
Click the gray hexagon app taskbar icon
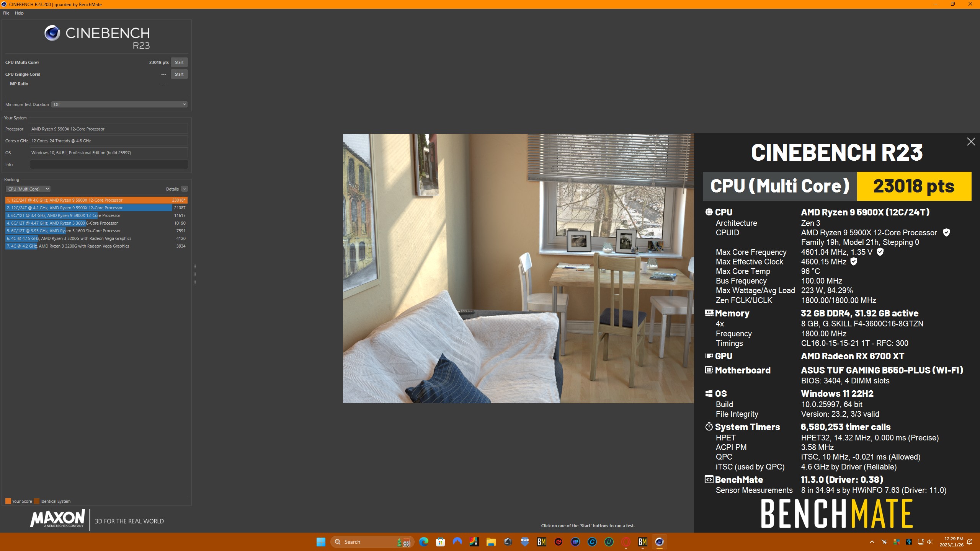tap(508, 542)
